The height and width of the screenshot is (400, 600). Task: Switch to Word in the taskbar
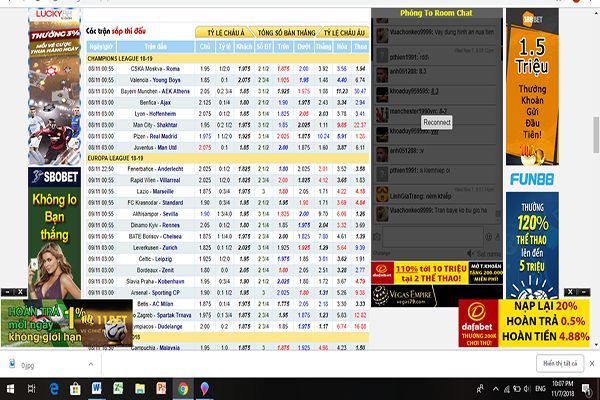click(96, 389)
